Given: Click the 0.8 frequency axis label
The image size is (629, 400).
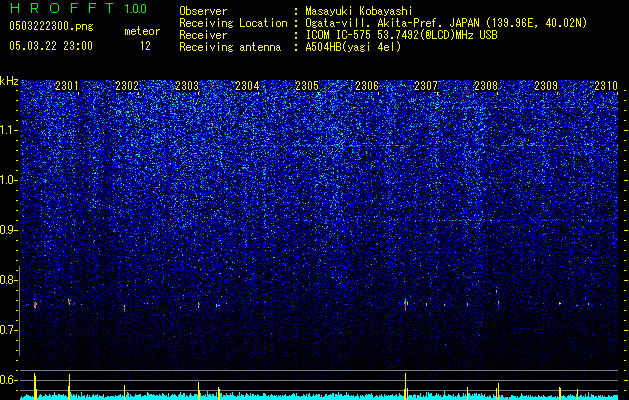Looking at the screenshot, I should pyautogui.click(x=8, y=280).
